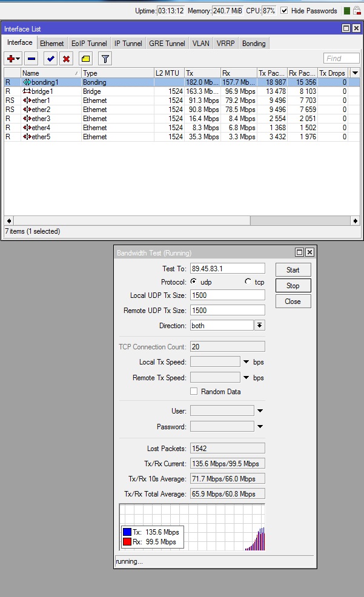Click the Test To address field
Screen dimensions: 364x597
click(227, 268)
